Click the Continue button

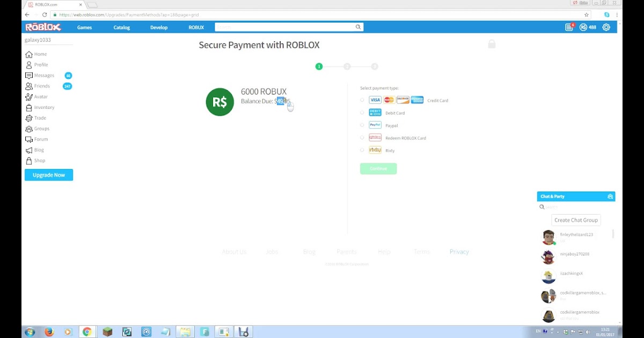[x=378, y=168]
